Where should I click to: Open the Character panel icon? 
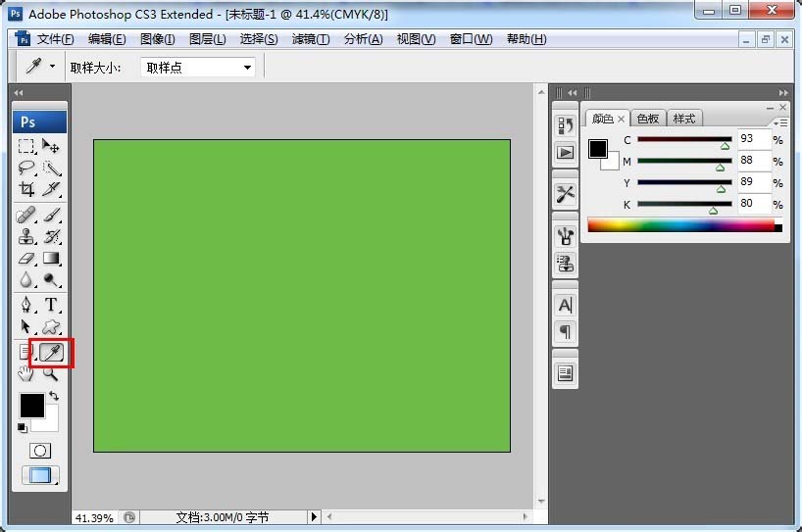(x=565, y=306)
